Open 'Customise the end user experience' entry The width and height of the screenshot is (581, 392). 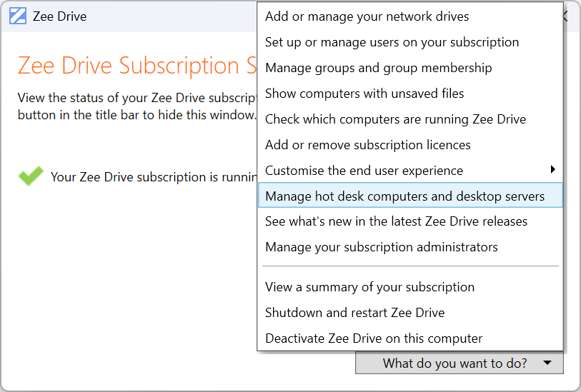(x=364, y=171)
